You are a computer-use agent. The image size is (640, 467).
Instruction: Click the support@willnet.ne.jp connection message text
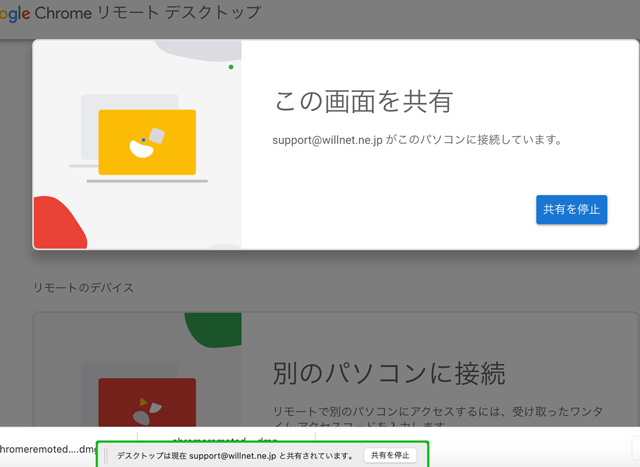[418, 140]
